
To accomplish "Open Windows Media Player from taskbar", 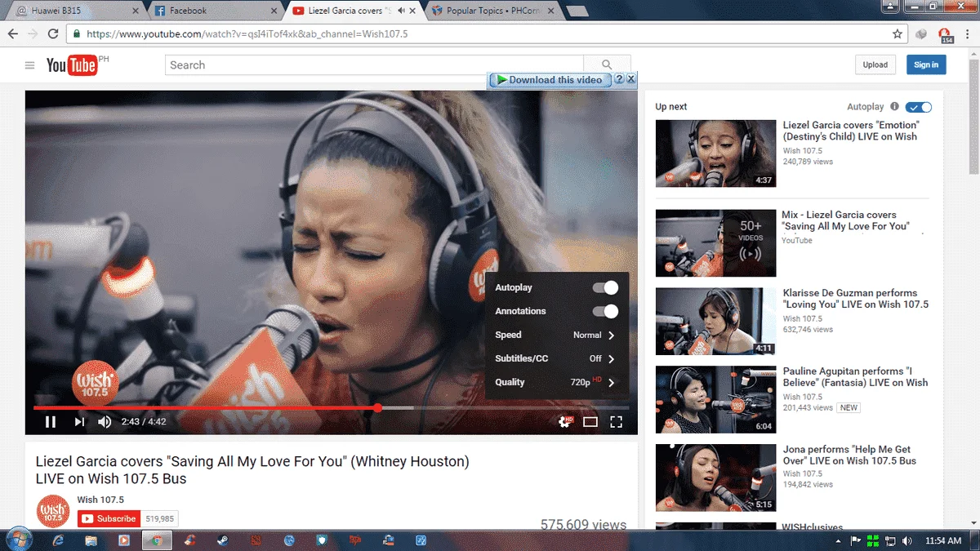I will (124, 540).
